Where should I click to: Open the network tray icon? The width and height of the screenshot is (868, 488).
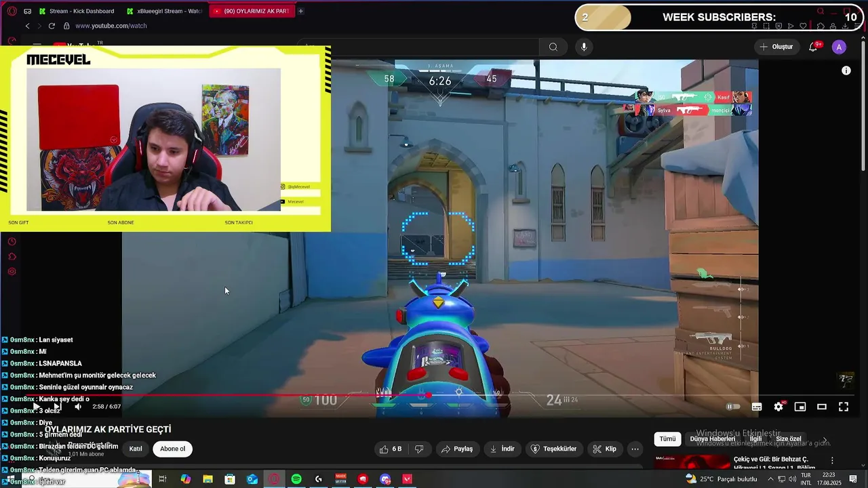click(782, 479)
